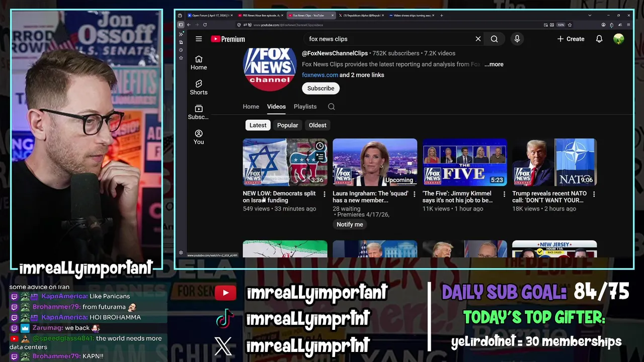Add Democrats split video to Watch Later
644x362 pixels.
pos(319,146)
